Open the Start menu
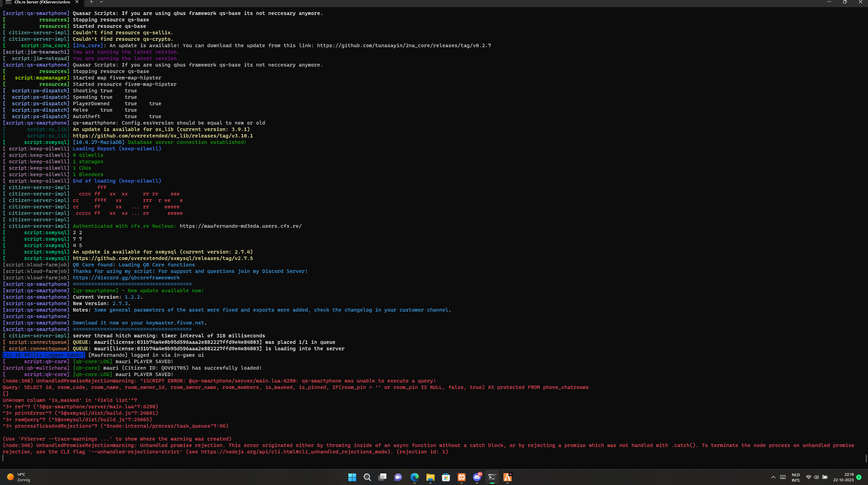 click(352, 477)
